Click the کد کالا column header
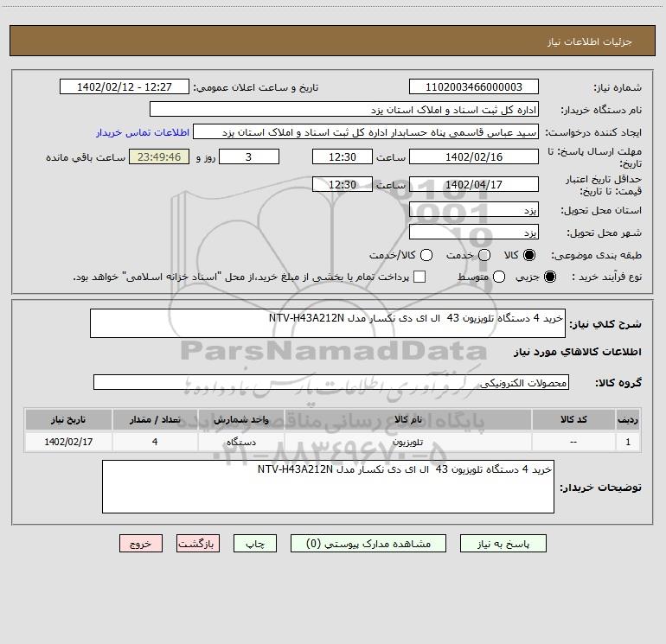Image resolution: width=666 pixels, height=644 pixels. coord(573,419)
